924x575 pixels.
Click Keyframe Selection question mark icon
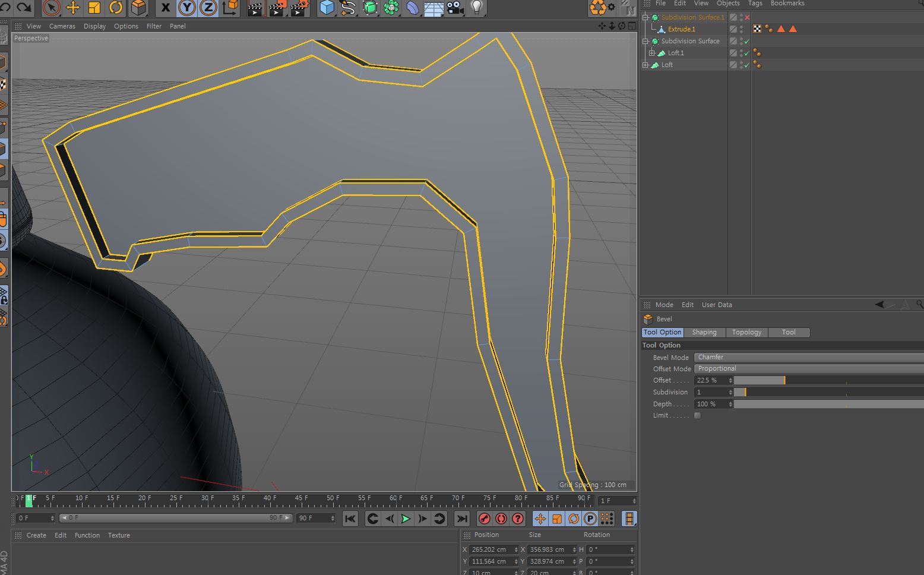(x=518, y=519)
